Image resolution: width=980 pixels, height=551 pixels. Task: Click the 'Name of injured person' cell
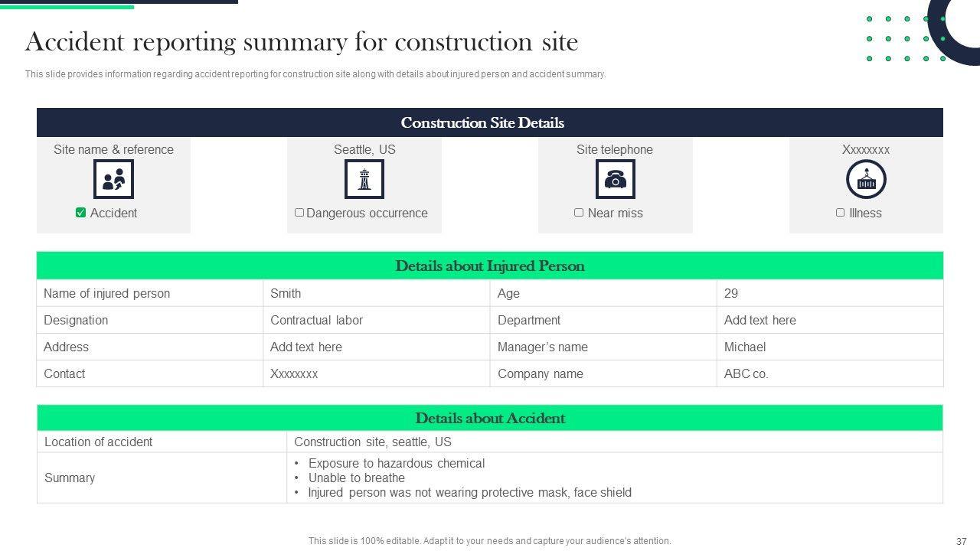150,293
